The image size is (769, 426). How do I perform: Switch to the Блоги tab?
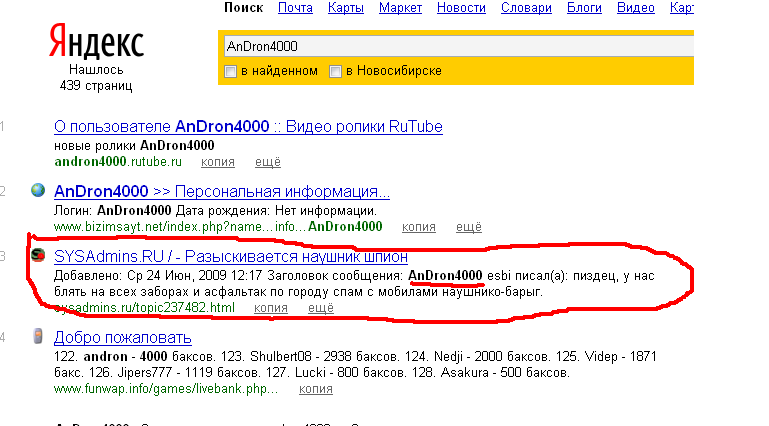[584, 8]
